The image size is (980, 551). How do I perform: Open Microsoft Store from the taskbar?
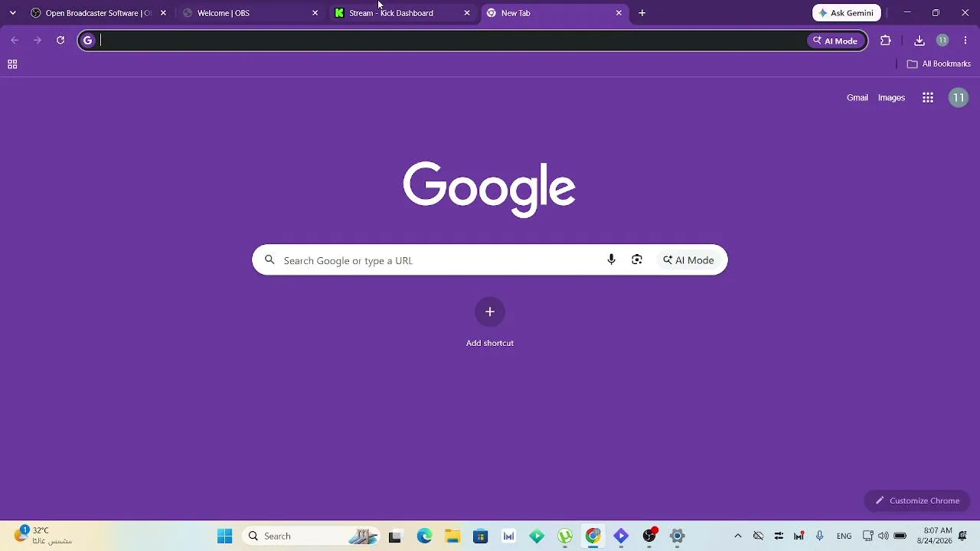click(481, 536)
